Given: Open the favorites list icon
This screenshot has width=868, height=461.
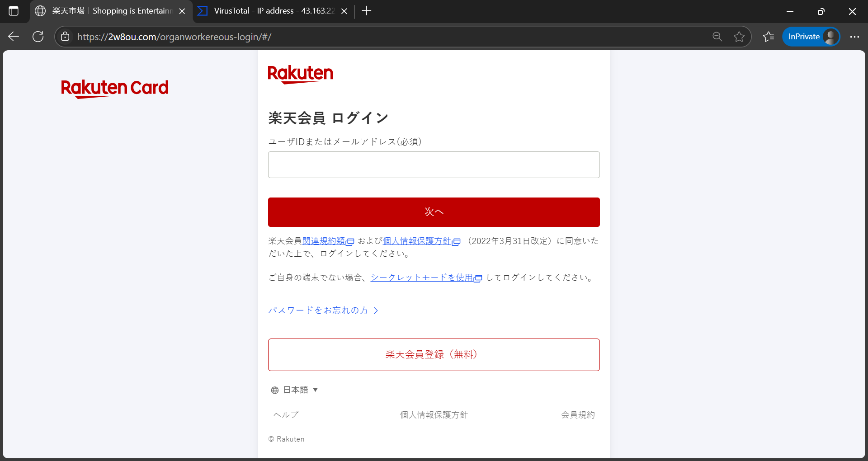Looking at the screenshot, I should (769, 37).
